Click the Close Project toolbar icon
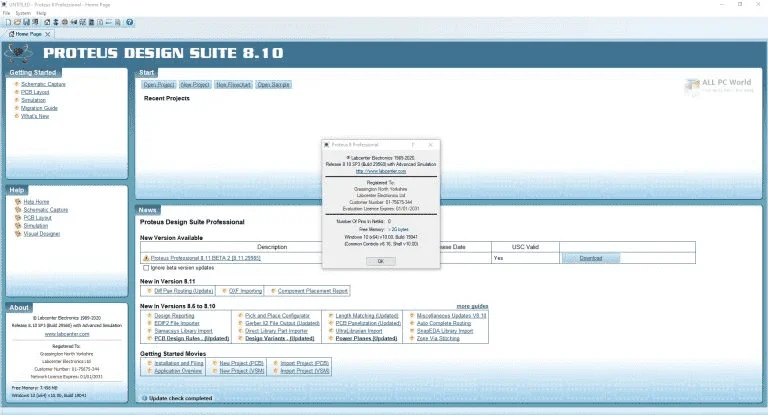This screenshot has height=415, width=768. (x=35, y=22)
